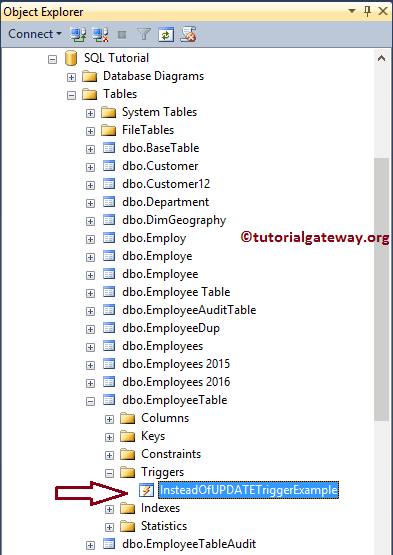Click the scroll up arrow of tree
Viewport: 393px width, 555px height.
[381, 58]
